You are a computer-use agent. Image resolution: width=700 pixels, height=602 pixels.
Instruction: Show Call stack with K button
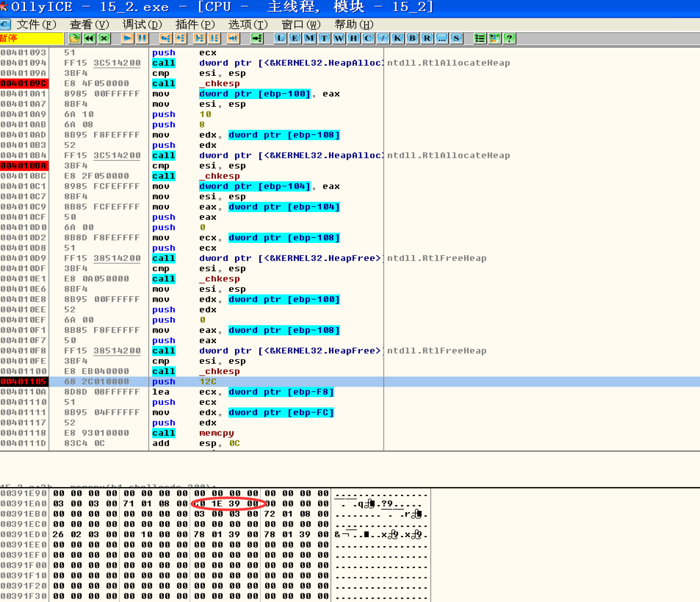click(397, 38)
